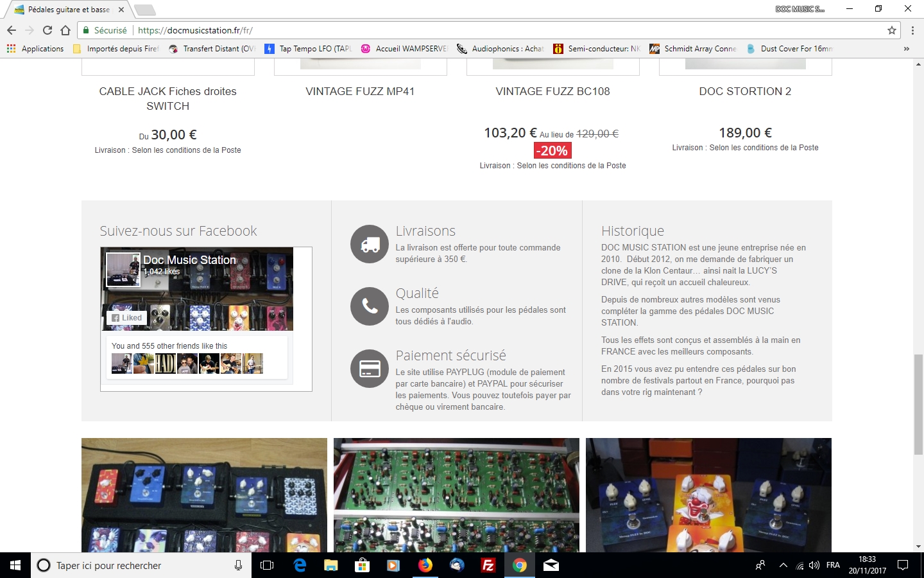This screenshot has height=578, width=924.
Task: Bookmark page with the star icon
Action: tap(891, 30)
